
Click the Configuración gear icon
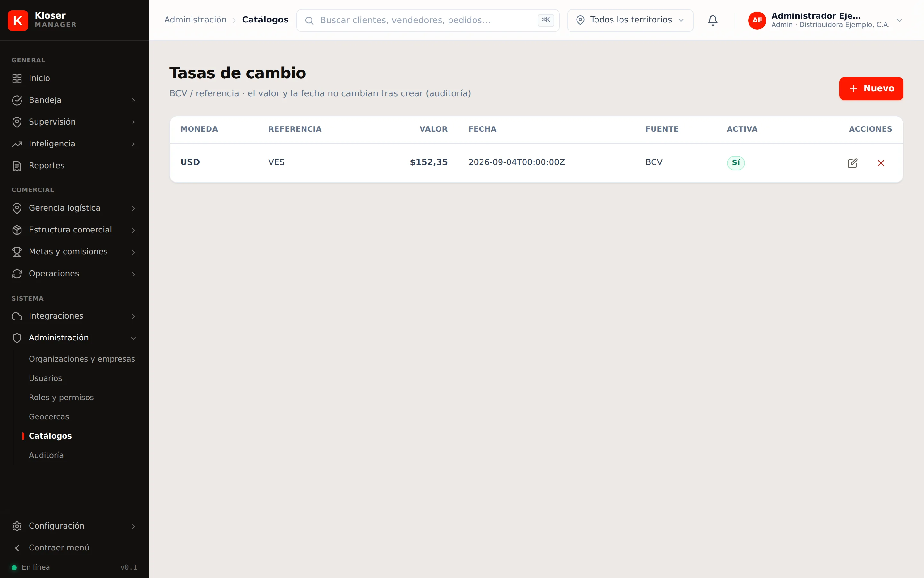pos(17,526)
